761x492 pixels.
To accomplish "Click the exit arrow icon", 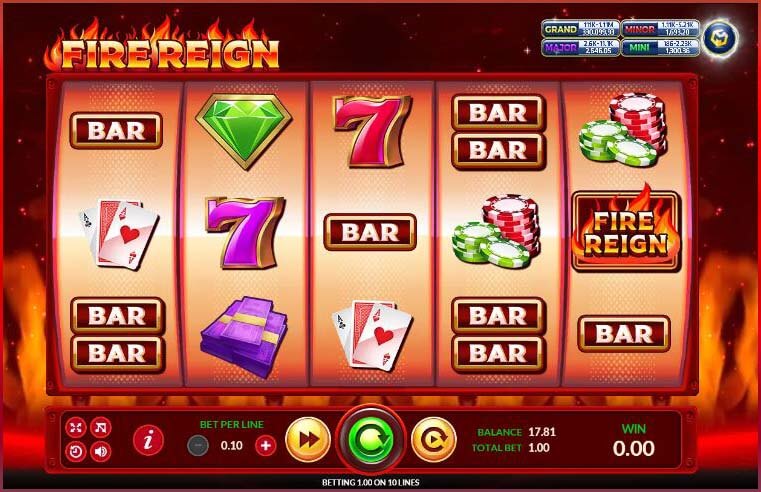I will [x=101, y=427].
